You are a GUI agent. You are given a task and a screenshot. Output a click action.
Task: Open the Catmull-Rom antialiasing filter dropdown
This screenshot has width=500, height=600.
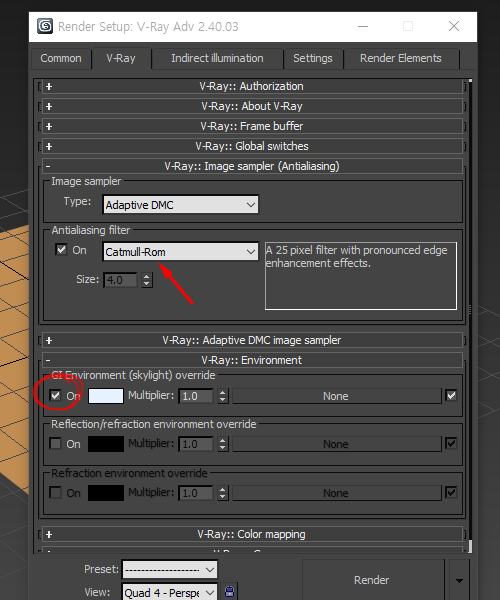pos(181,252)
